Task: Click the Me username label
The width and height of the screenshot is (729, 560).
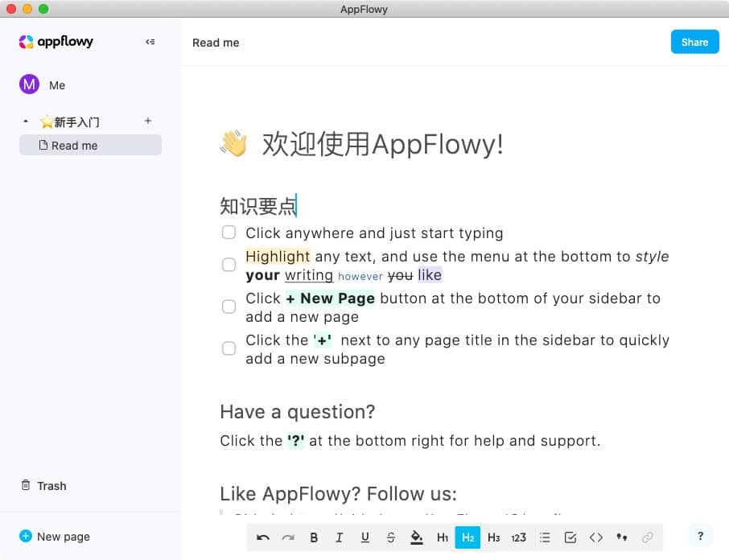Action: (57, 85)
